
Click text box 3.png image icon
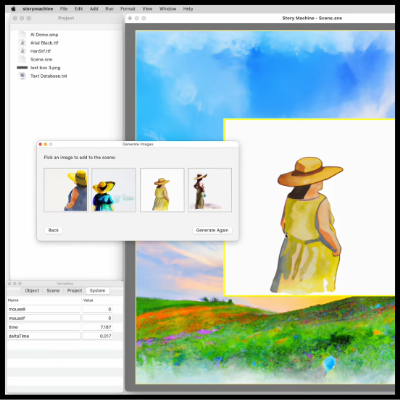[22, 68]
